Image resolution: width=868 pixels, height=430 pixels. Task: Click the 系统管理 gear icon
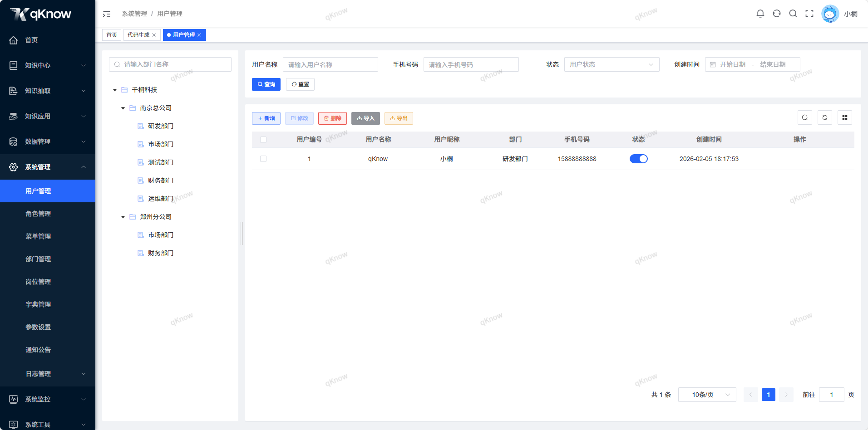pos(14,167)
